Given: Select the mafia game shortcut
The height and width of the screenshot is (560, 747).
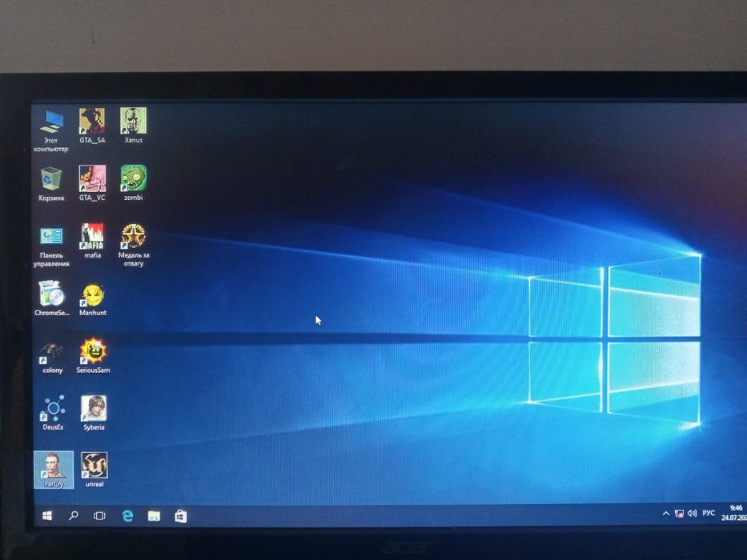Looking at the screenshot, I should tap(92, 241).
